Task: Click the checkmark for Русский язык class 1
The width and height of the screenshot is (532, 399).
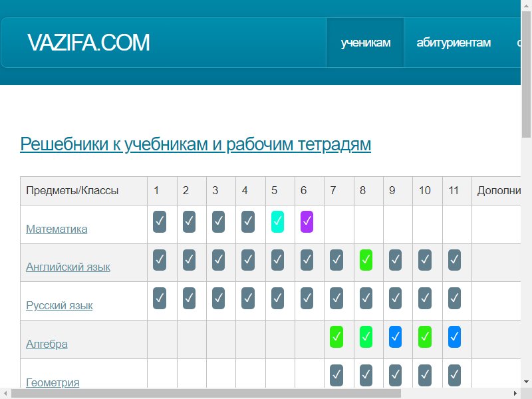Action: [x=160, y=298]
